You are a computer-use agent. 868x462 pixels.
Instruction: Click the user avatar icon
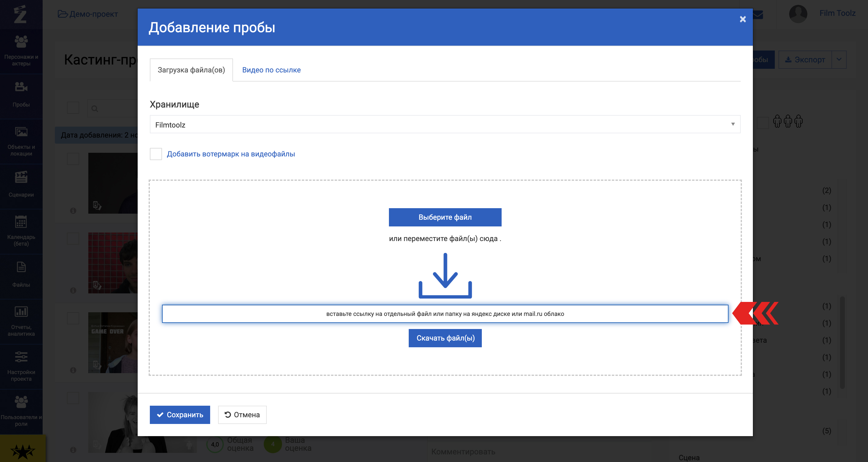[798, 14]
